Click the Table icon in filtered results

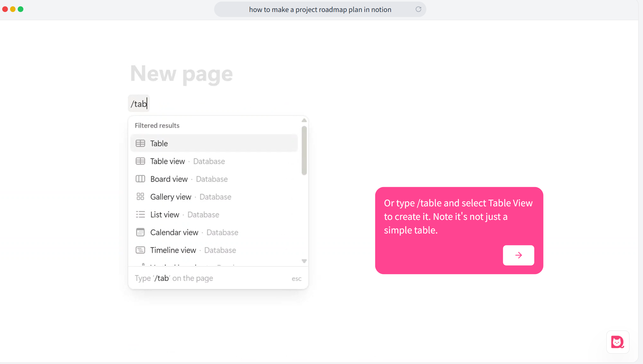click(x=140, y=143)
